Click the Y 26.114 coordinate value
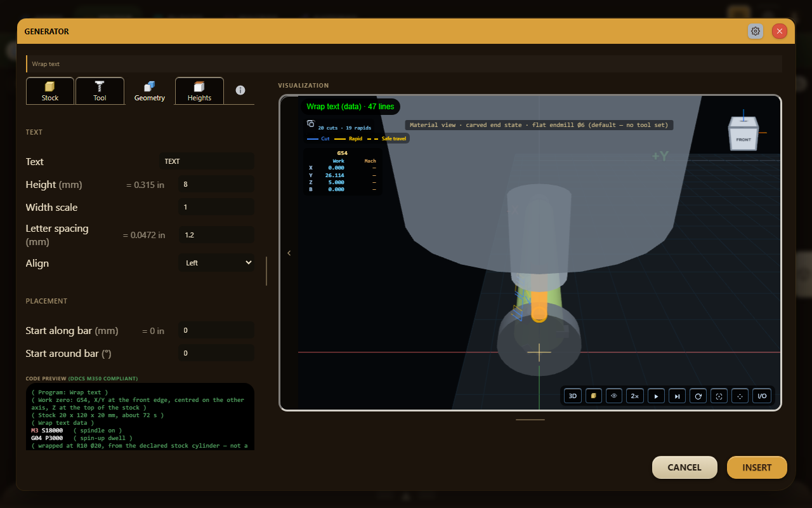 (x=334, y=175)
